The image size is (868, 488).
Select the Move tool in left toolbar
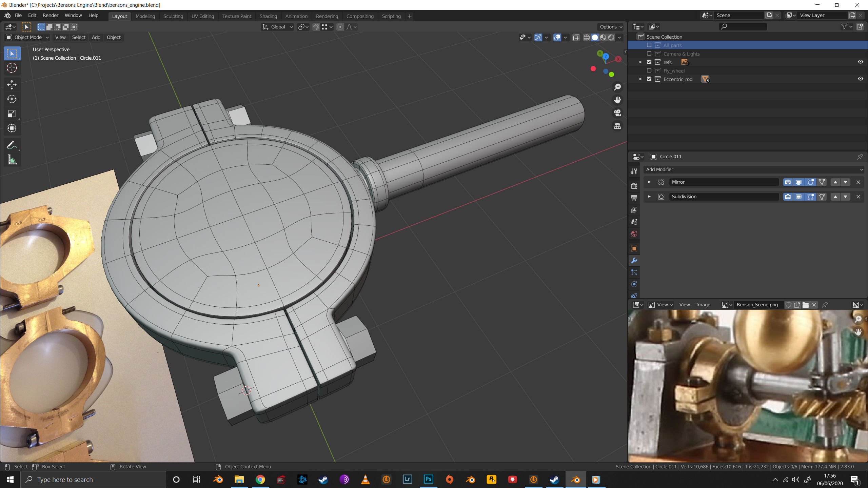coord(12,84)
